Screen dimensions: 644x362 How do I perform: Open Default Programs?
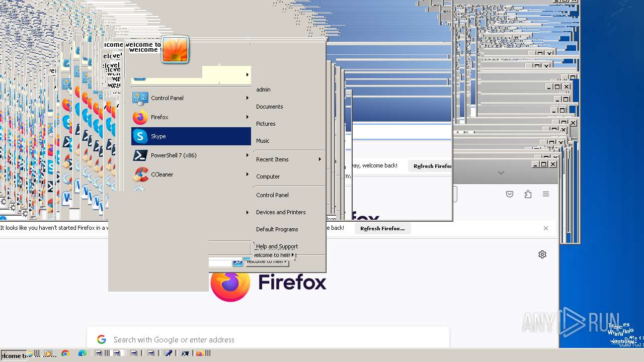[x=277, y=229]
